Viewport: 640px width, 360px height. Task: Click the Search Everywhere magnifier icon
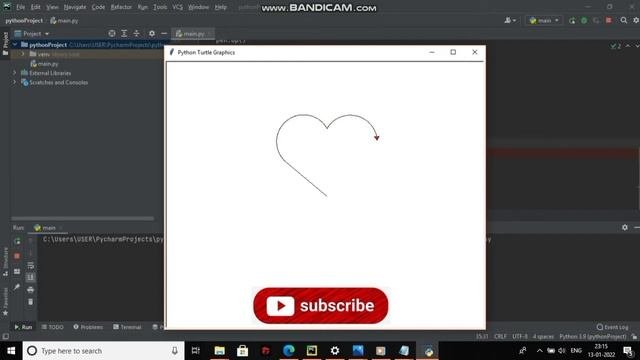[x=624, y=20]
